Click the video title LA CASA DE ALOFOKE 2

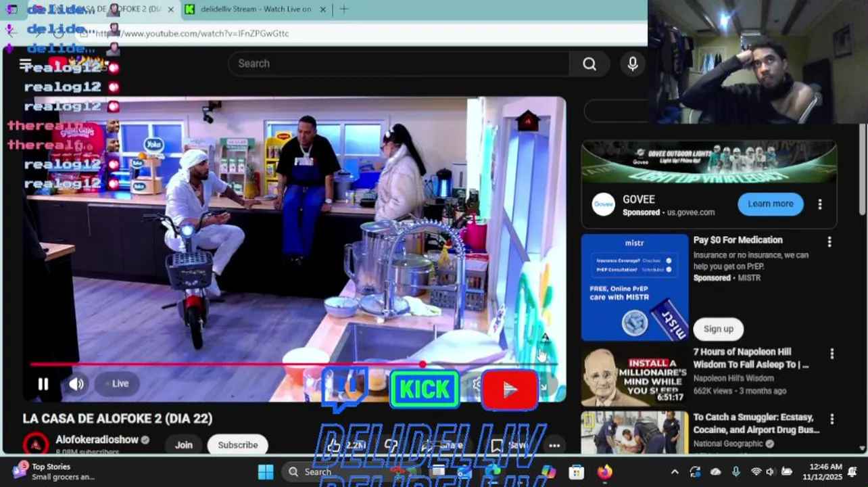click(x=118, y=419)
